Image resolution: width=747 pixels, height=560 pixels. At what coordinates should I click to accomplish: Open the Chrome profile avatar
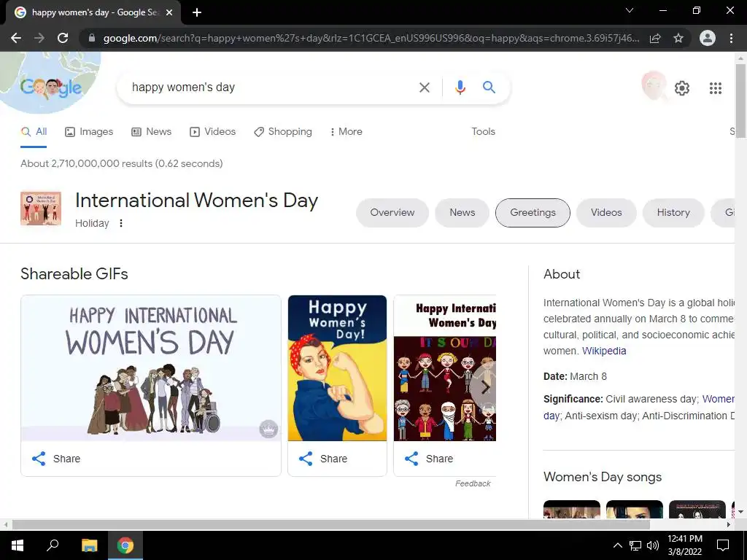pos(708,38)
